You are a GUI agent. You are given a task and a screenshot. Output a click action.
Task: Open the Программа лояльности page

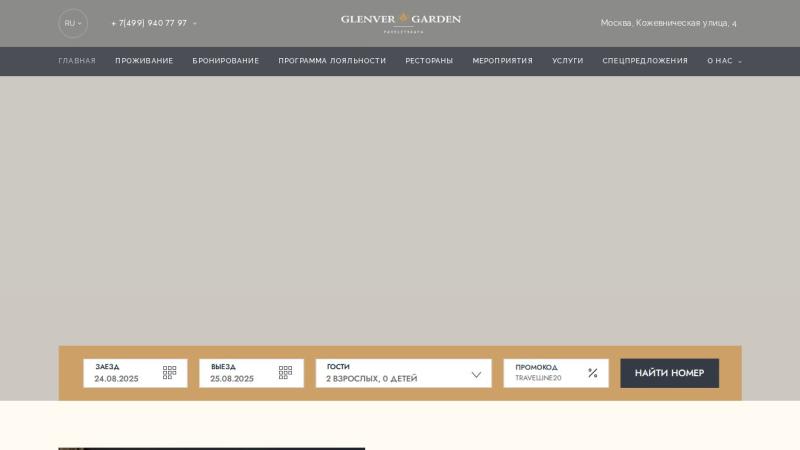[332, 61]
